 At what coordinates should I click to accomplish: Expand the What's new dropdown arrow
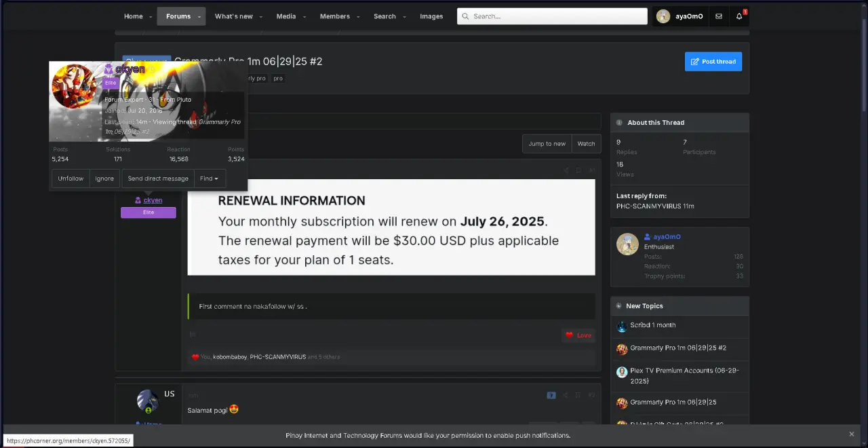pos(262,17)
